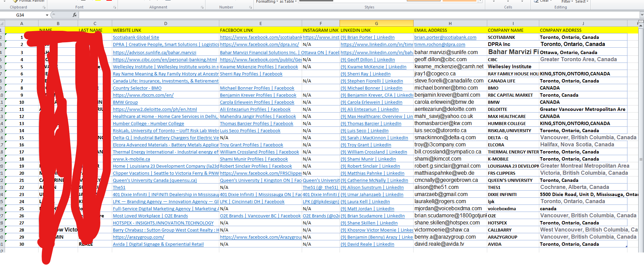
Task: Select the INSTAGRAM LINK header cell
Action: point(321,30)
